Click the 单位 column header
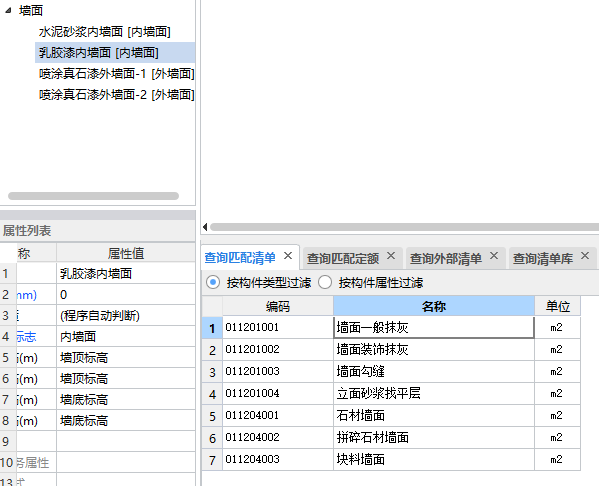This screenshot has width=599, height=486. tap(557, 306)
